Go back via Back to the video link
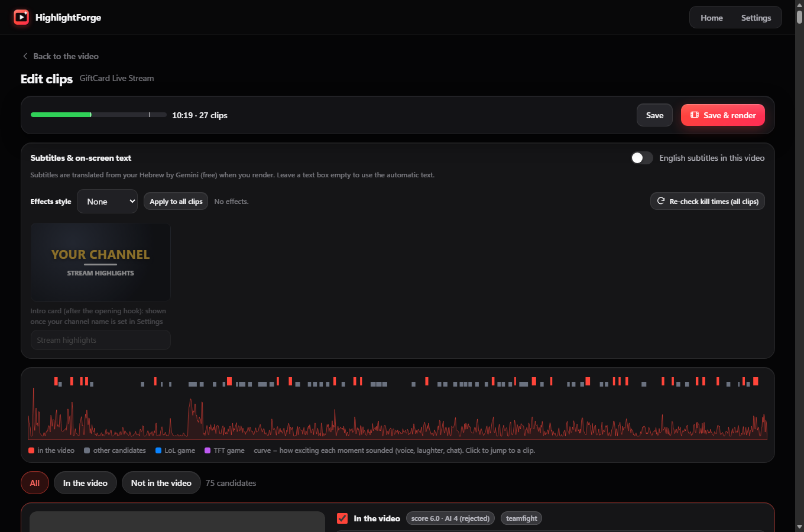Image resolution: width=804 pixels, height=532 pixels. [x=60, y=56]
